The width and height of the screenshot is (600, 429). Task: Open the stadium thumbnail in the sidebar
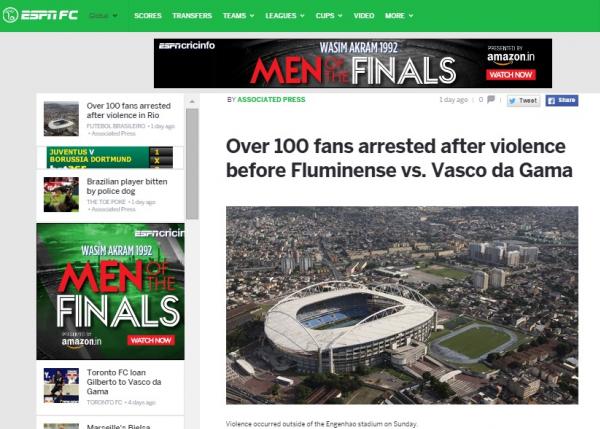(x=61, y=119)
